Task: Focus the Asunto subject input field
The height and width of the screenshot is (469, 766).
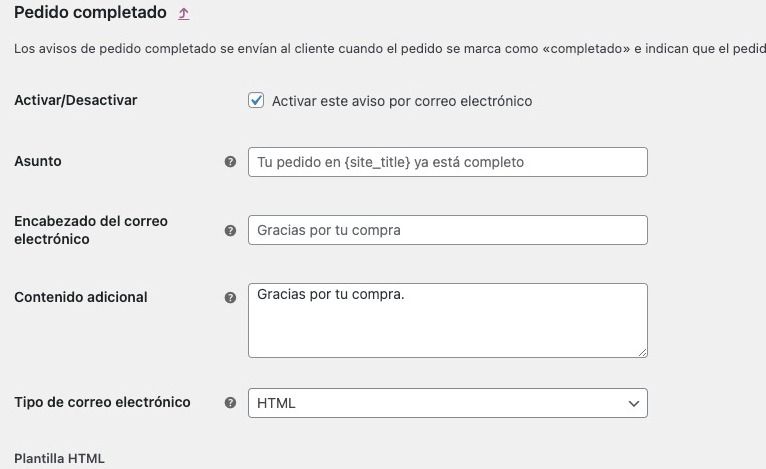Action: pyautogui.click(x=448, y=162)
